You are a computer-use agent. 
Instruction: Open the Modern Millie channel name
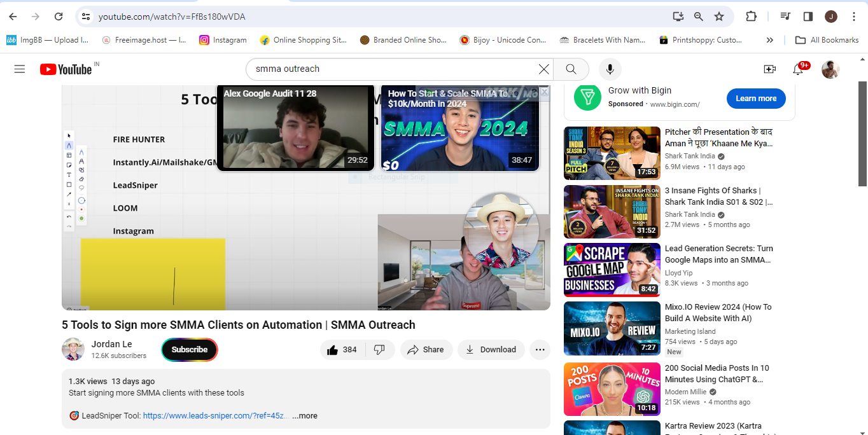pos(686,392)
